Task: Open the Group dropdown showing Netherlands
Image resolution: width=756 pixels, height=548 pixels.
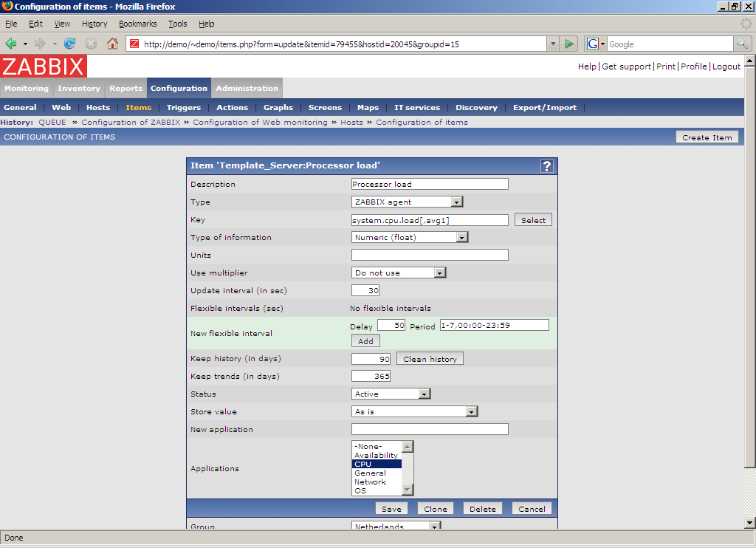Action: [x=396, y=526]
